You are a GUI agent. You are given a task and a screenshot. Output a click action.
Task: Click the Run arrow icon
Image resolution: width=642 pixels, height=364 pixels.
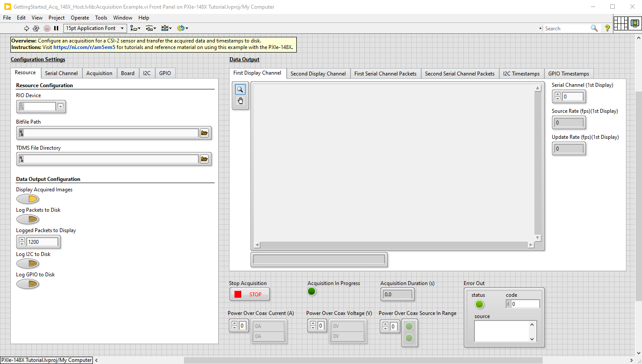(26, 28)
